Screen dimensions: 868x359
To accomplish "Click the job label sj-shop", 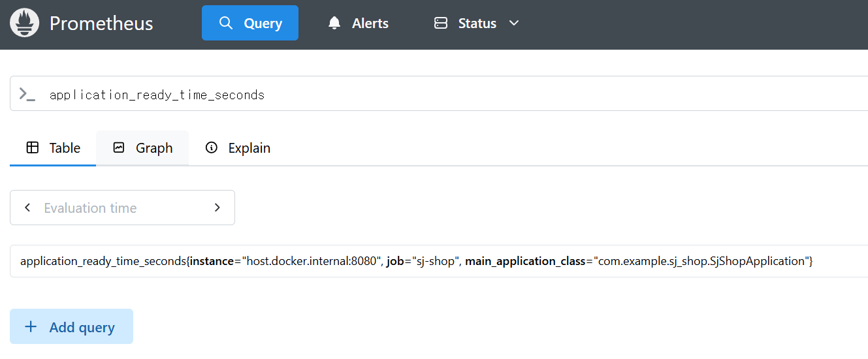I will click(423, 261).
